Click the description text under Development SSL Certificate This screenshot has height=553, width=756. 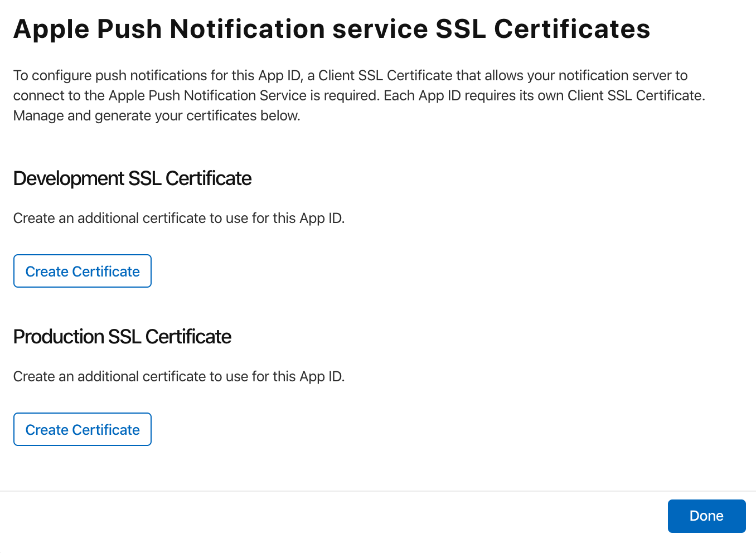click(x=179, y=218)
